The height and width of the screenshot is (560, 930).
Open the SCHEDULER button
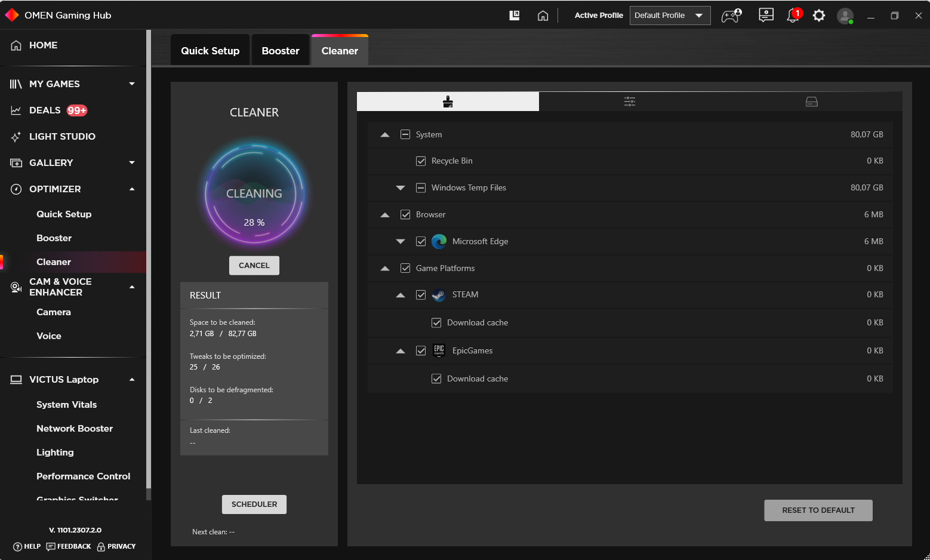[254, 504]
